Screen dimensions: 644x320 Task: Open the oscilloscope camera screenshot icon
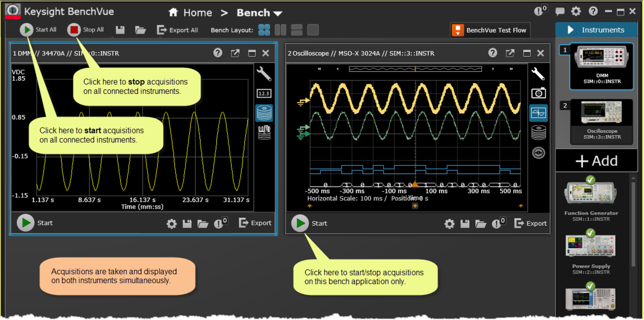coord(538,93)
